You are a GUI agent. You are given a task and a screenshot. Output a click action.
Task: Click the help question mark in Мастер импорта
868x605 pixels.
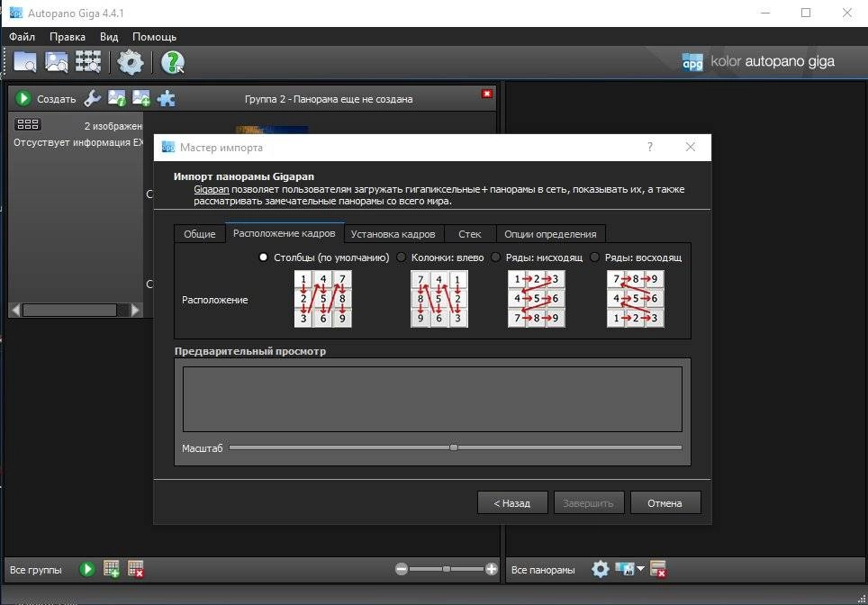coord(650,147)
